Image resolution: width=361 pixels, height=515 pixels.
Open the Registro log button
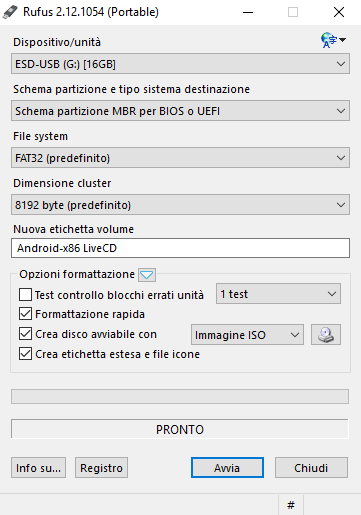coord(101,467)
